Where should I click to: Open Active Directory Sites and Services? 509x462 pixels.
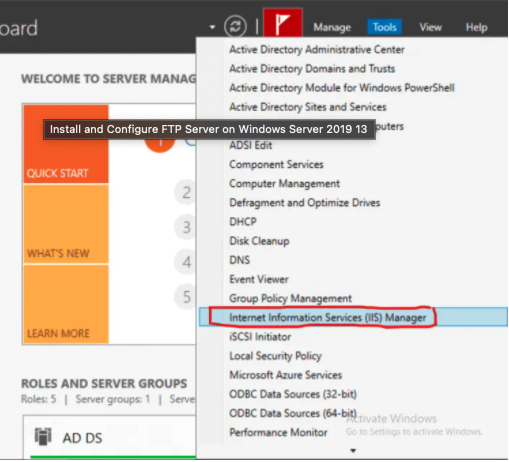(308, 107)
